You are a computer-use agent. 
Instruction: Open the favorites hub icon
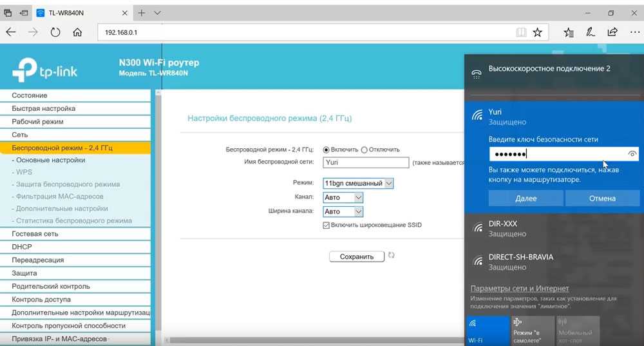[x=569, y=32]
